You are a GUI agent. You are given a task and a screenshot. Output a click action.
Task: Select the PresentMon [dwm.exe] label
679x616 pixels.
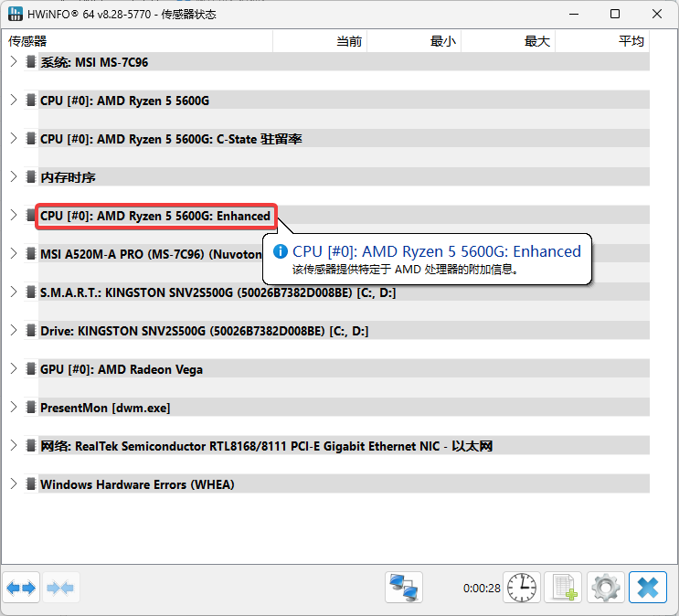tap(105, 408)
